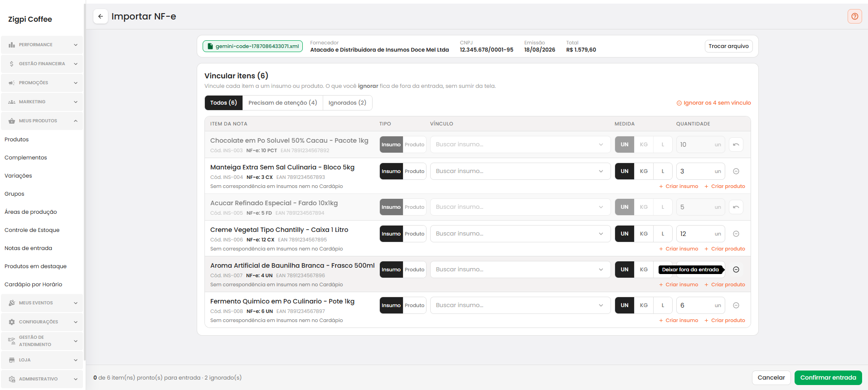
Task: Click the Confirmar entrada button
Action: point(828,378)
